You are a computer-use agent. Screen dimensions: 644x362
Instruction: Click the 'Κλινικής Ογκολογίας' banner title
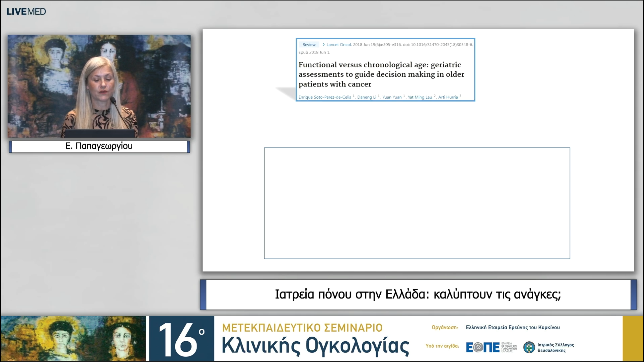point(315,346)
